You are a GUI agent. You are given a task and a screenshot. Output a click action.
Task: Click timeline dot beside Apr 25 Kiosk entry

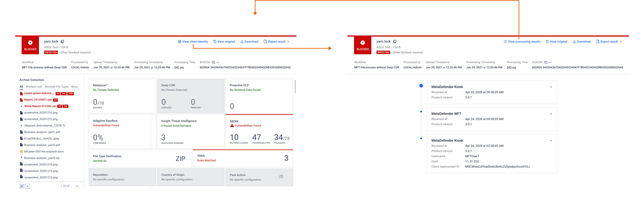tap(421, 86)
